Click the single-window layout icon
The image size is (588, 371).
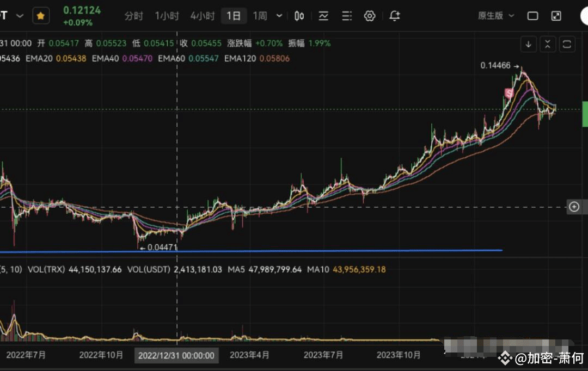click(532, 16)
